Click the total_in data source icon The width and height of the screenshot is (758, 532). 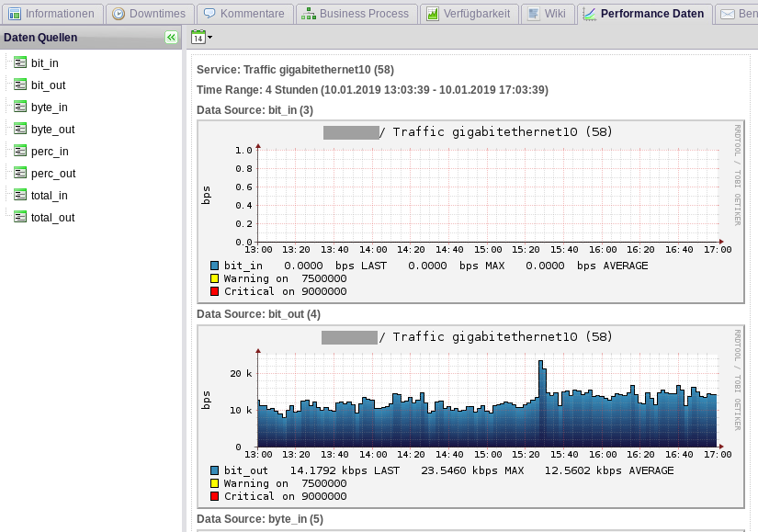20,196
